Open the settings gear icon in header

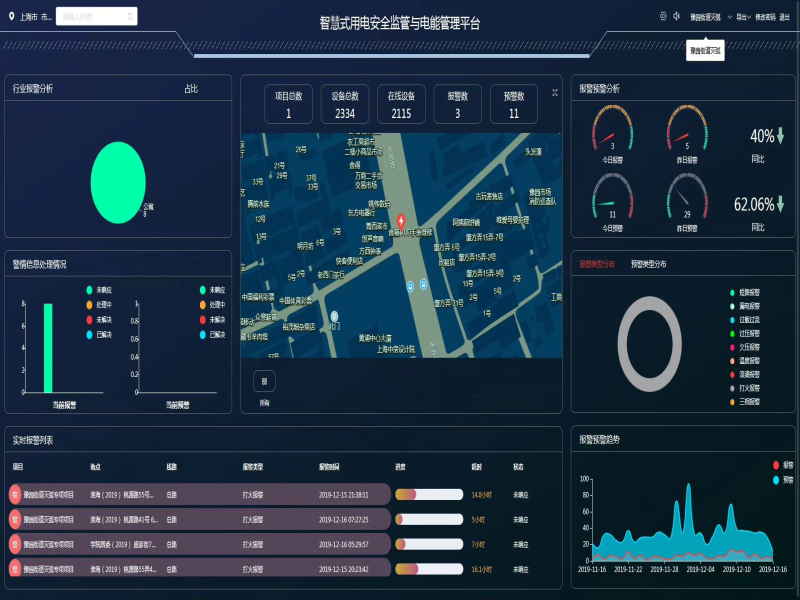click(x=663, y=17)
